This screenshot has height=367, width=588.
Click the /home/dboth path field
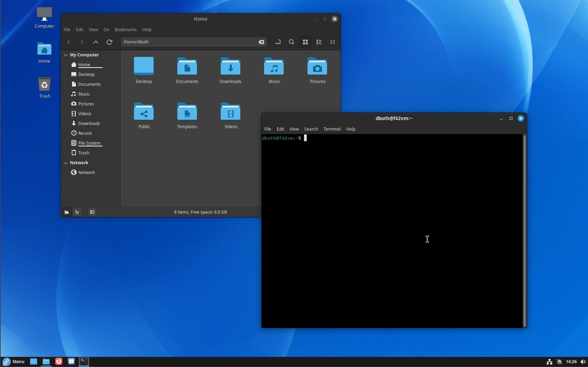click(194, 42)
